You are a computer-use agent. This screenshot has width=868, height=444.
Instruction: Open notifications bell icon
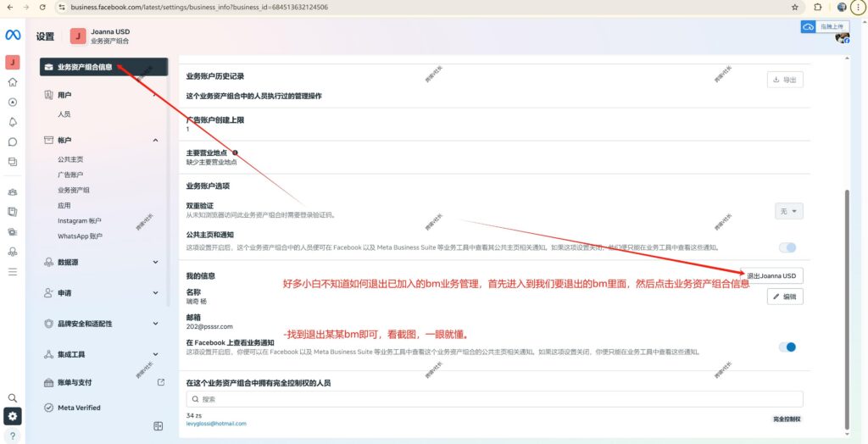12,122
